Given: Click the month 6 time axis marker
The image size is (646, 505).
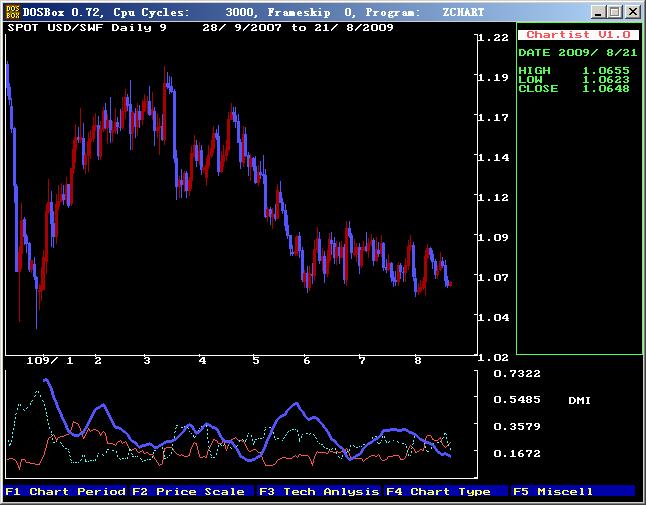Looking at the screenshot, I should coord(307,361).
